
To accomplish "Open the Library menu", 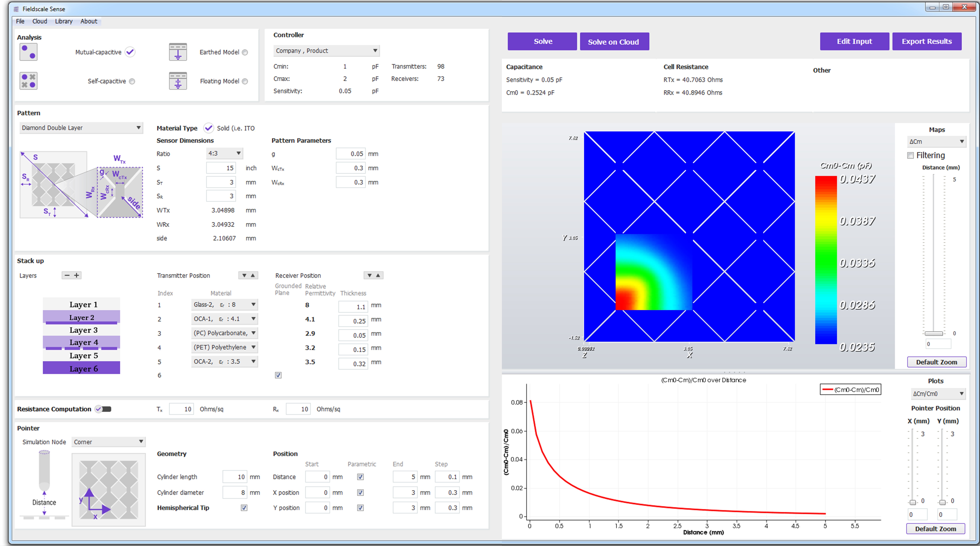I will tap(64, 21).
